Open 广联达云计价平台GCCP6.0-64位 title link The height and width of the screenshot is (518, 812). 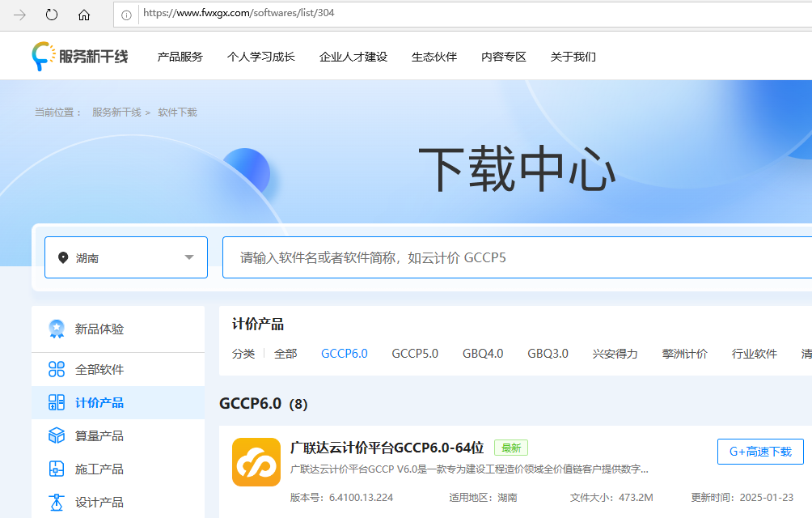387,448
